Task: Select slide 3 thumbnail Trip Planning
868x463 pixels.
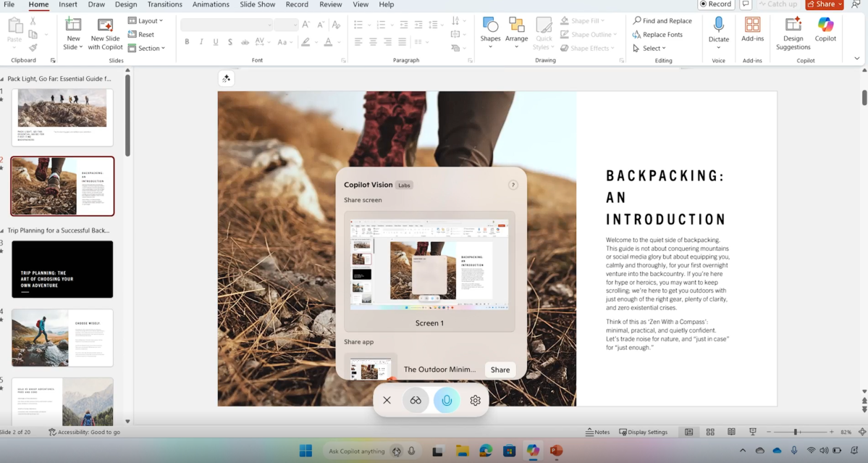Action: [62, 270]
